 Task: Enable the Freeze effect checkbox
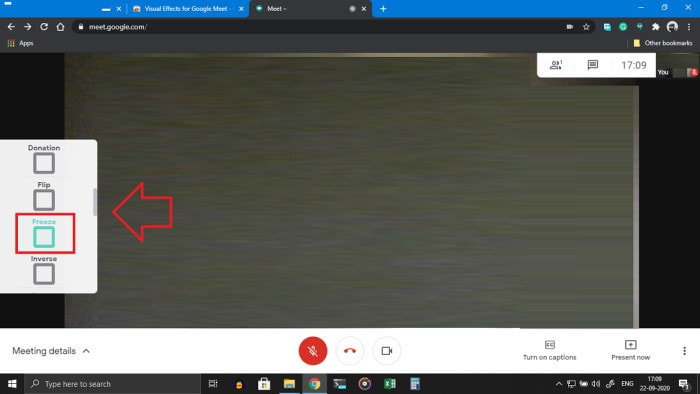(x=44, y=237)
